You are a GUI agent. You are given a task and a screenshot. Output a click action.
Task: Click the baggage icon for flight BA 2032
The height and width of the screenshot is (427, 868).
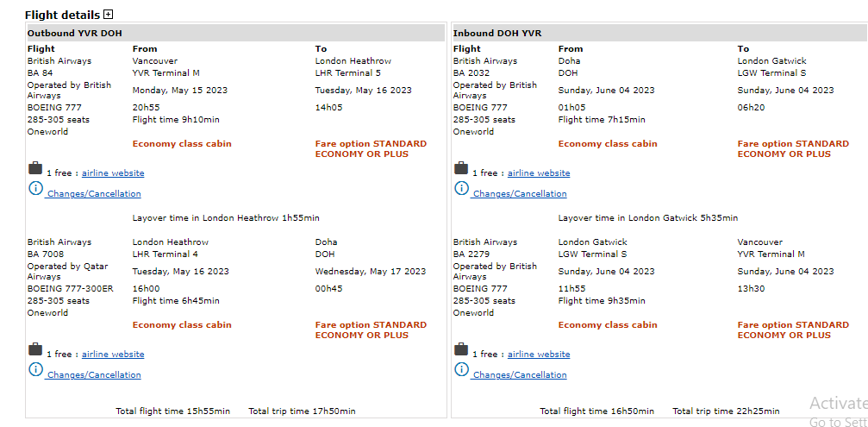click(x=461, y=168)
